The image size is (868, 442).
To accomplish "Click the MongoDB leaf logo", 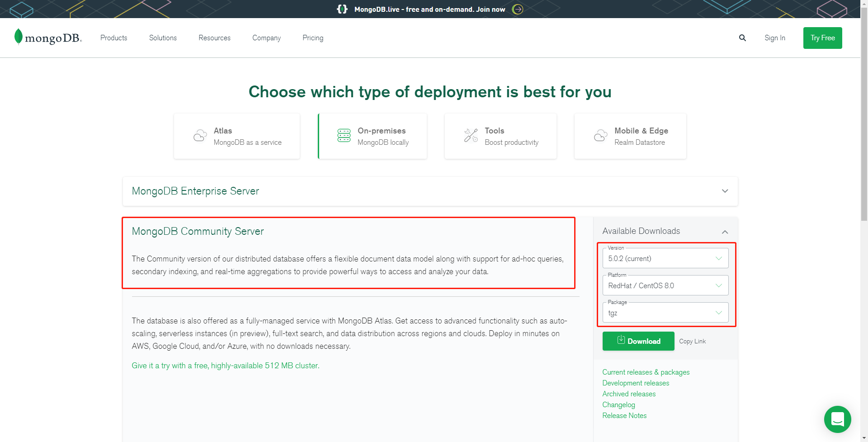I will tap(19, 37).
